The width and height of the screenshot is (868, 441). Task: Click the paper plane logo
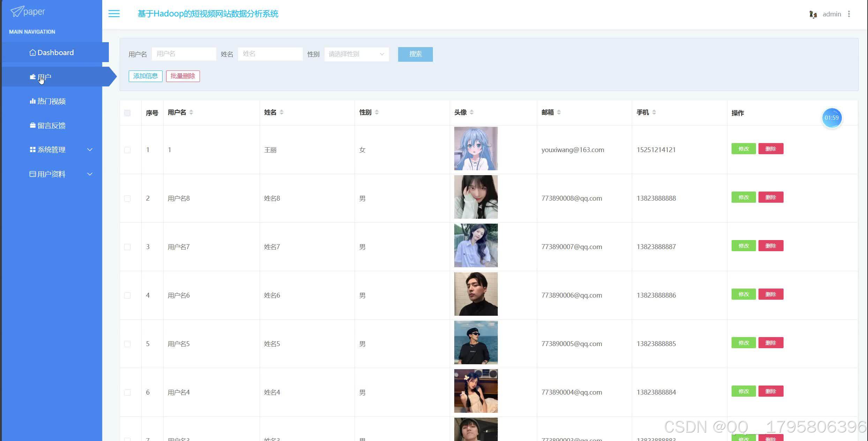(x=17, y=12)
